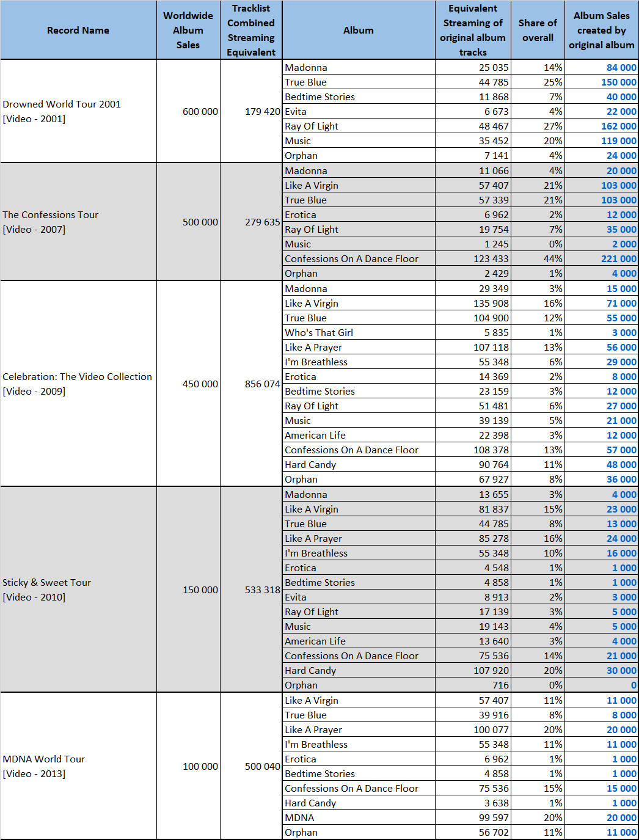The width and height of the screenshot is (639, 840).
Task: Select the blue album sales value 30 000
Action: tap(602, 670)
